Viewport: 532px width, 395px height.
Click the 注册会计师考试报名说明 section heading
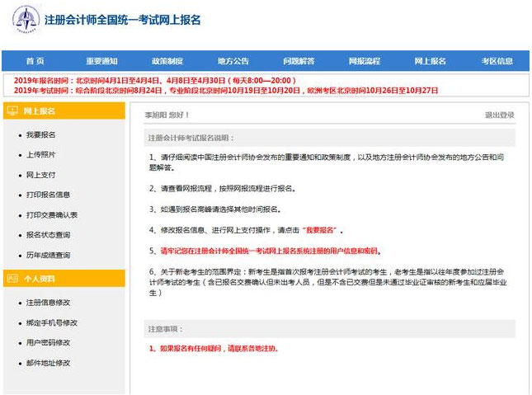pyautogui.click(x=191, y=138)
